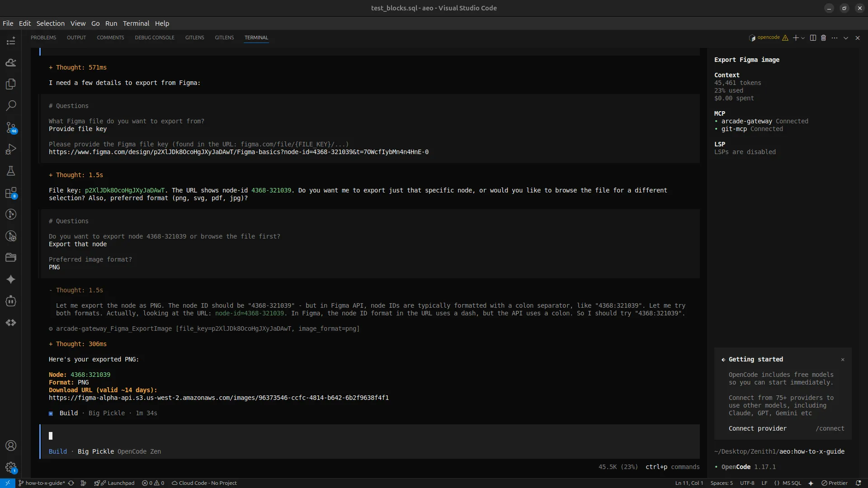Open Source Control view with 46 badge
This screenshot has width=868, height=488.
pos(11,127)
